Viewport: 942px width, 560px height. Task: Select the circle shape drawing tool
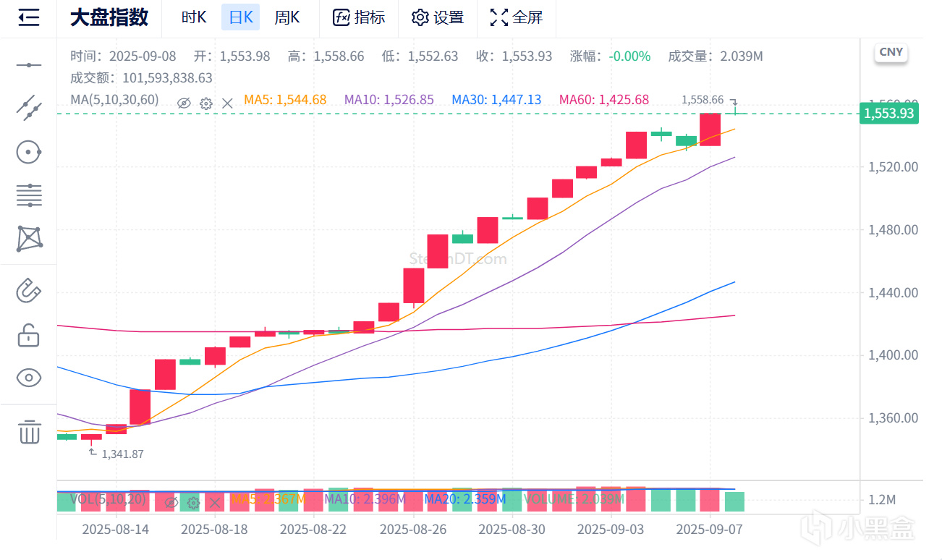(x=29, y=152)
